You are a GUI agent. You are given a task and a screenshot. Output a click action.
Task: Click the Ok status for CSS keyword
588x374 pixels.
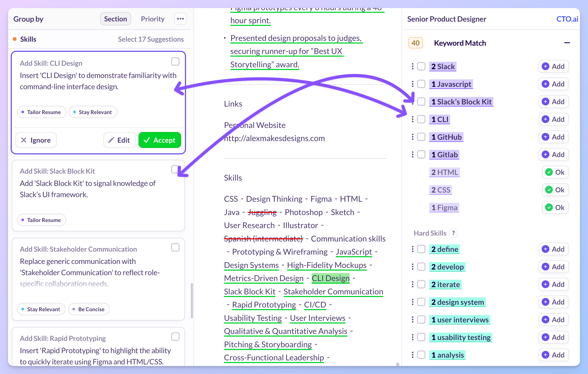tap(555, 190)
